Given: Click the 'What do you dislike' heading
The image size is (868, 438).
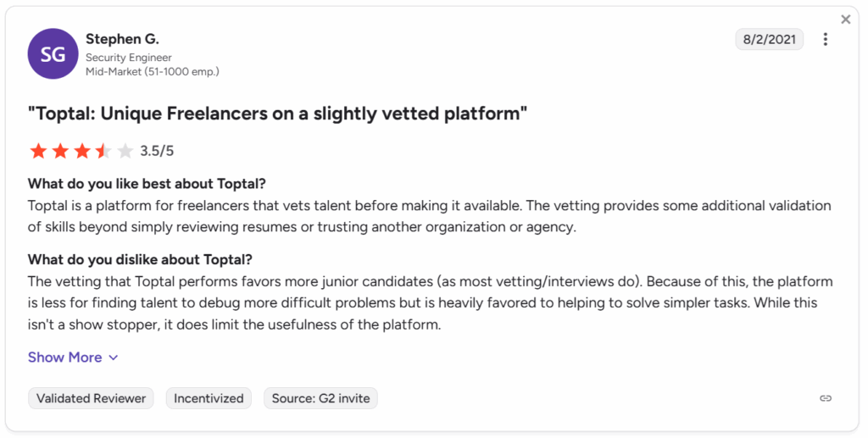Looking at the screenshot, I should [140, 259].
